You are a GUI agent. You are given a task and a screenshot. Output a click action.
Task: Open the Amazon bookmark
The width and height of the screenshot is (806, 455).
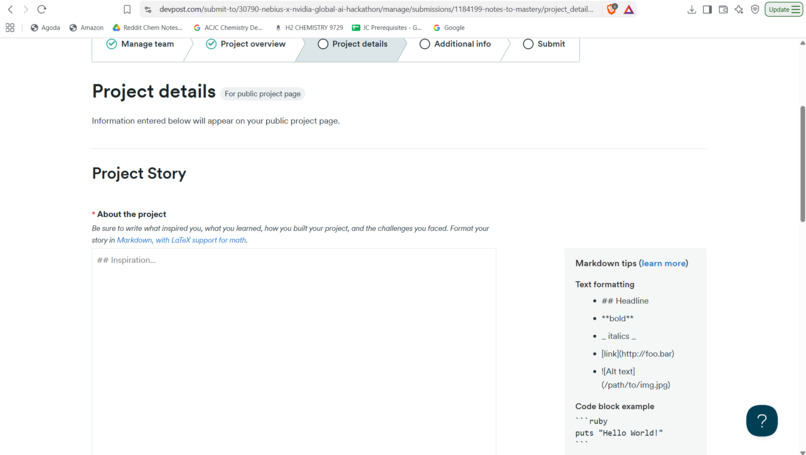click(x=86, y=28)
